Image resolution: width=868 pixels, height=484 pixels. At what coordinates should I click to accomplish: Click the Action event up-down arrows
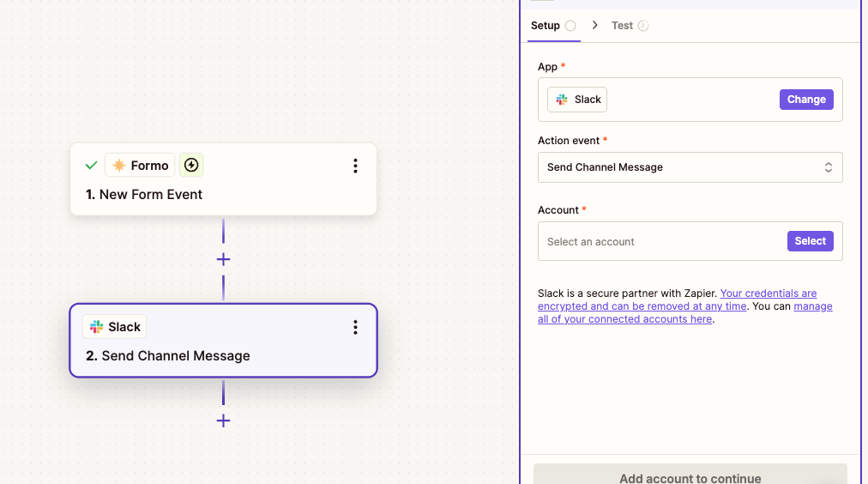tap(829, 167)
